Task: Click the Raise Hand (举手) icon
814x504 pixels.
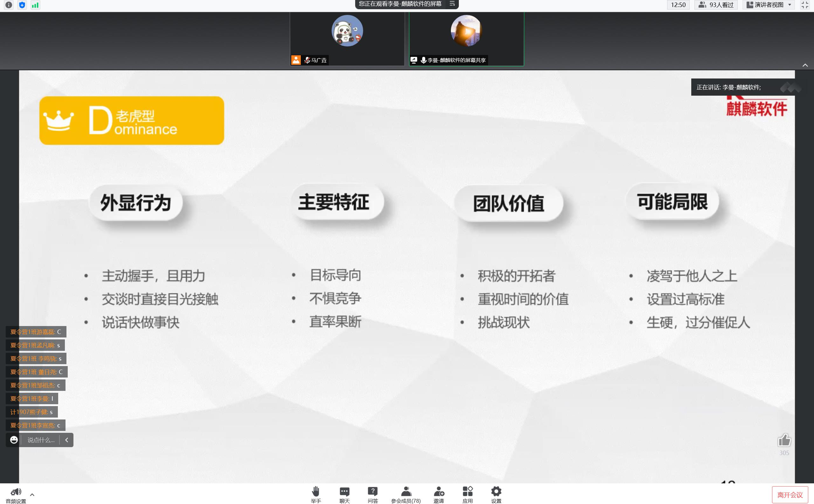Action: (315, 492)
